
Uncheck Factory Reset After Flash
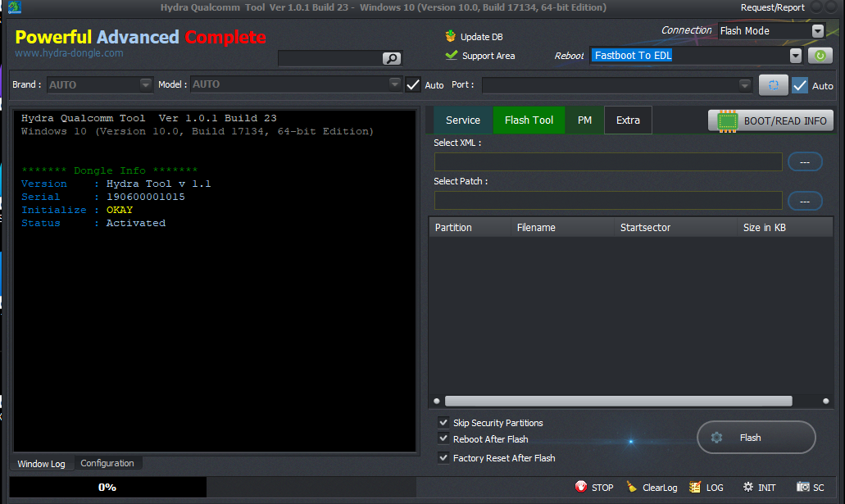tap(443, 457)
